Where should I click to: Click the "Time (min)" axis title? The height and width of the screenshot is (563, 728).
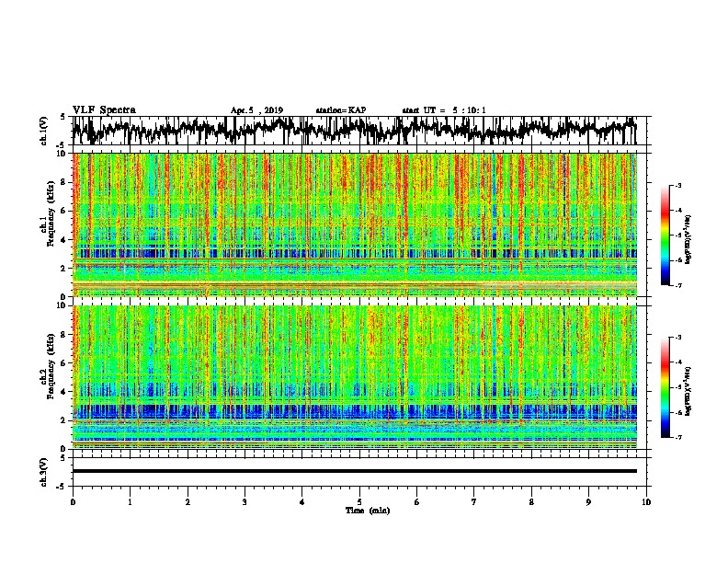pyautogui.click(x=368, y=511)
